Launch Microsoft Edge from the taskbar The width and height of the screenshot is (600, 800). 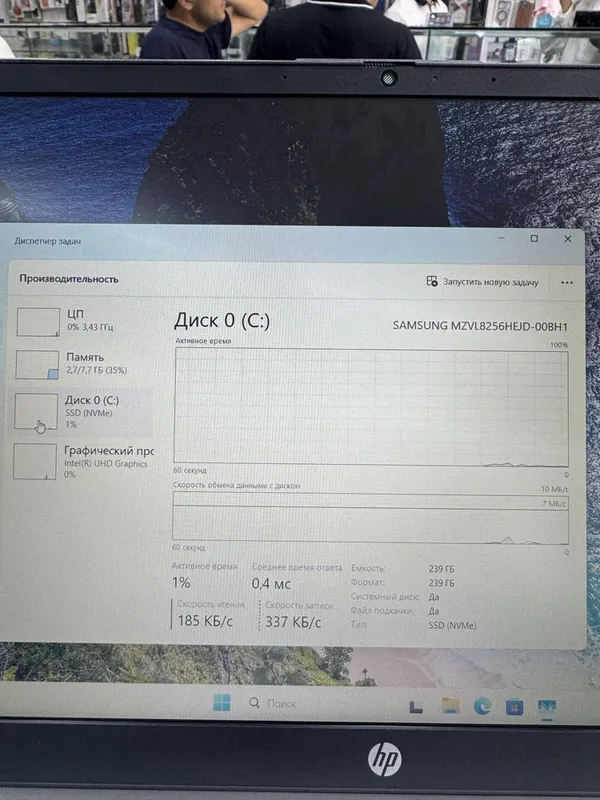482,707
